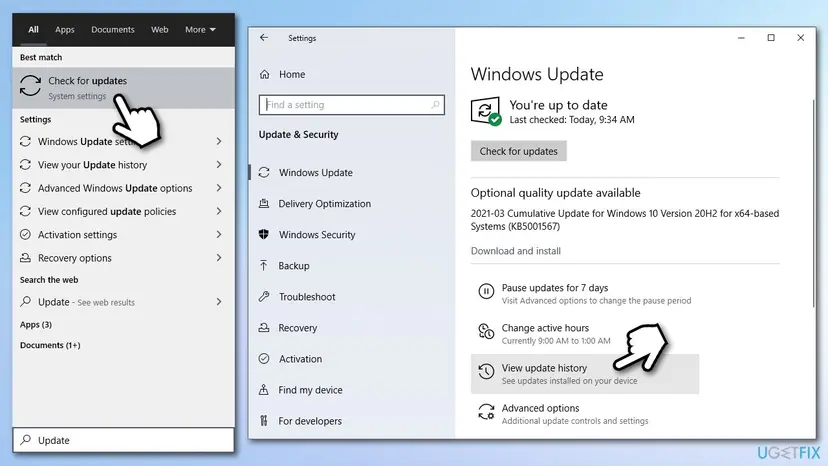This screenshot has width=828, height=466.
Task: Click the up-to-date status icon with green check
Action: tap(485, 111)
